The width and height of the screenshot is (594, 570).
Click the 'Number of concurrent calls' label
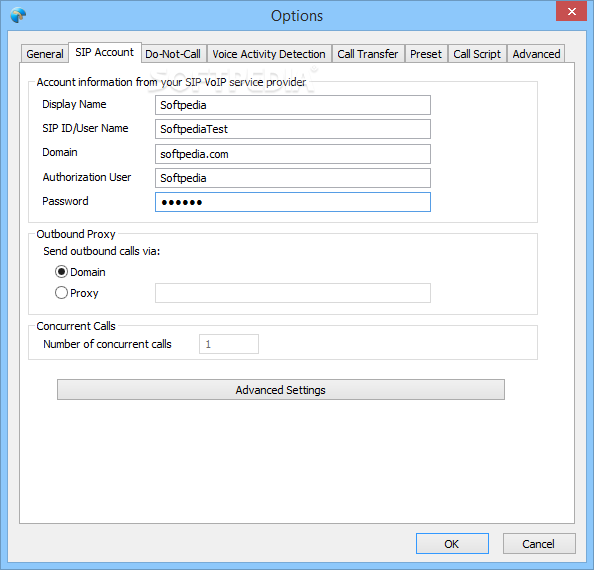(x=107, y=344)
